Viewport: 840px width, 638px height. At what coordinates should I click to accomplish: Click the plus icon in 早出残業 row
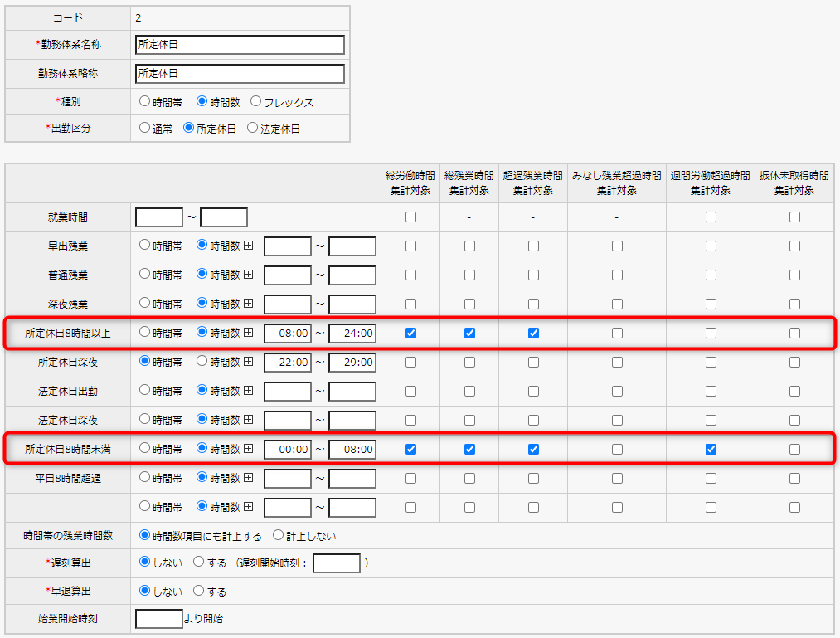(248, 246)
